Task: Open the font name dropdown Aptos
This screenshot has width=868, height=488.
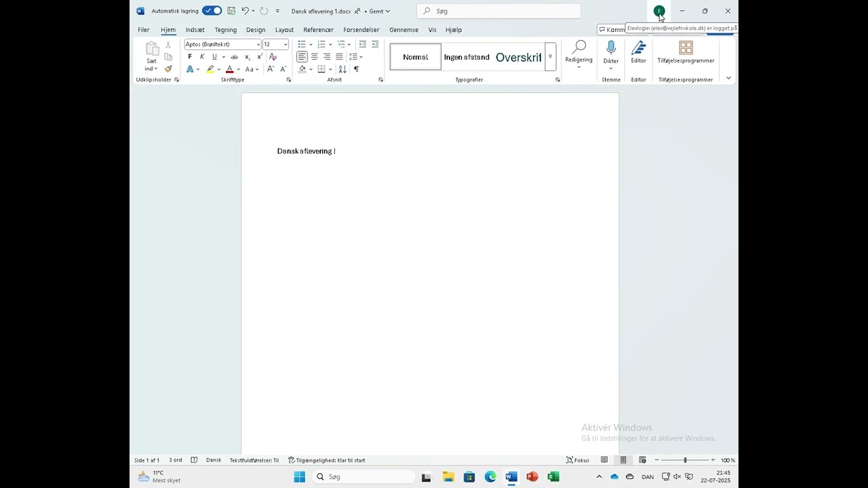Action: 258,45
